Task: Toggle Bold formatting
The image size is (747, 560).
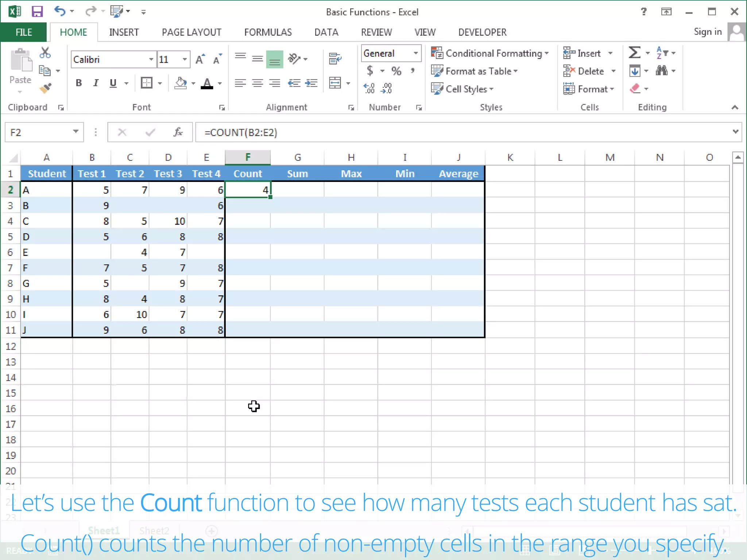Action: [78, 83]
